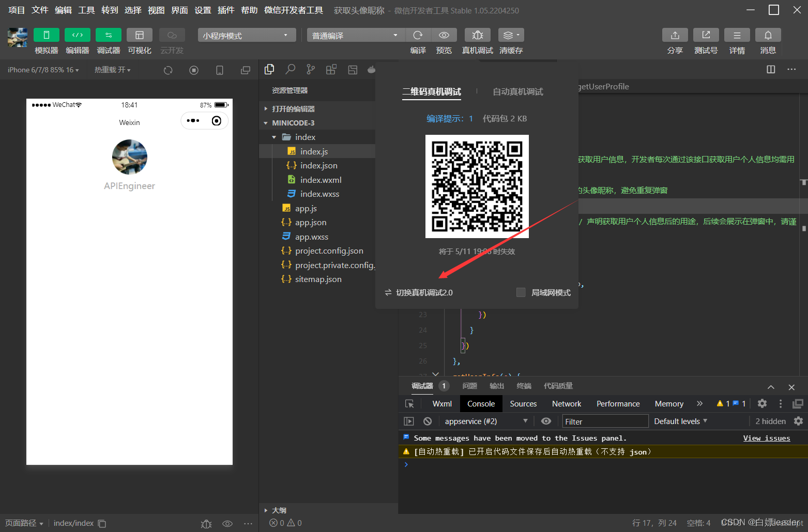Open the normal compile (普通编译) dropdown

(x=356, y=35)
